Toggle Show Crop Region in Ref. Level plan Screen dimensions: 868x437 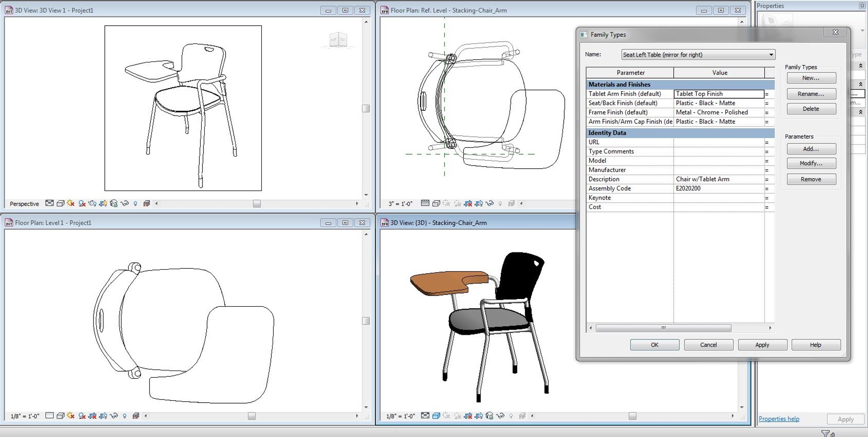click(479, 204)
